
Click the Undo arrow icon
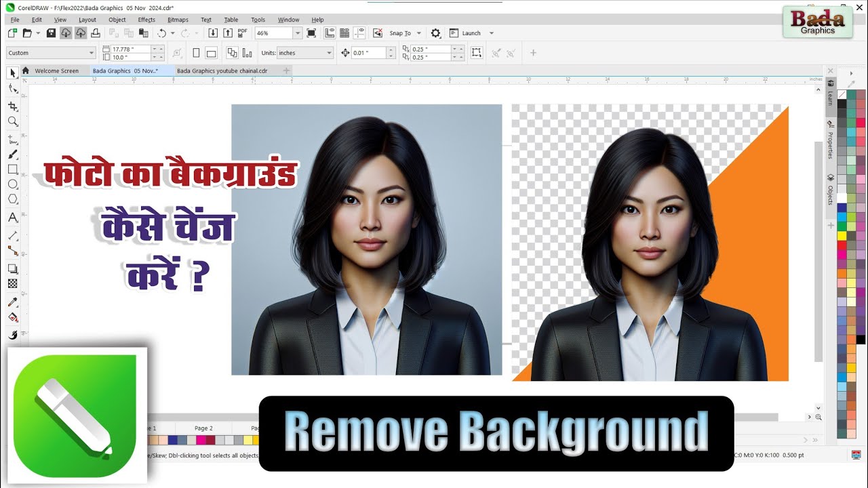coord(161,33)
